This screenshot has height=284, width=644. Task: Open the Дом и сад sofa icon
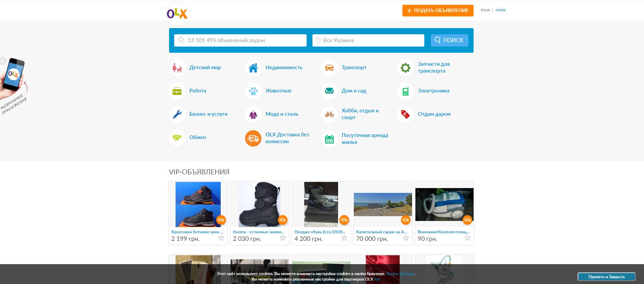pyautogui.click(x=329, y=91)
